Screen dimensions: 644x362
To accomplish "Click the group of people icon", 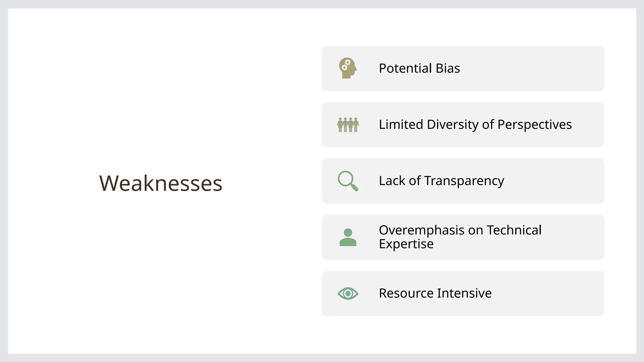I will pyautogui.click(x=348, y=125).
